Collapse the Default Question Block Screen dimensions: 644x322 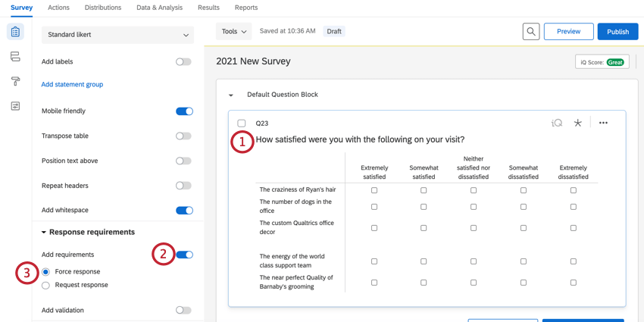pos(231,95)
